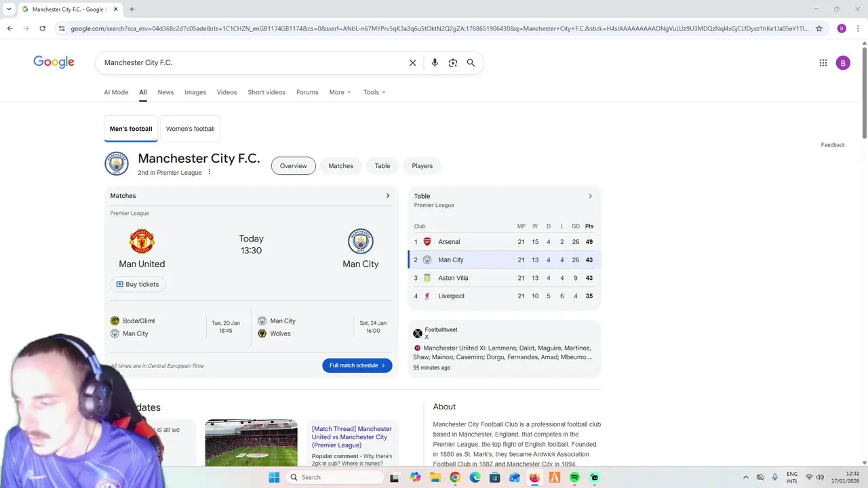Show hidden system tray icons

pos(746,477)
